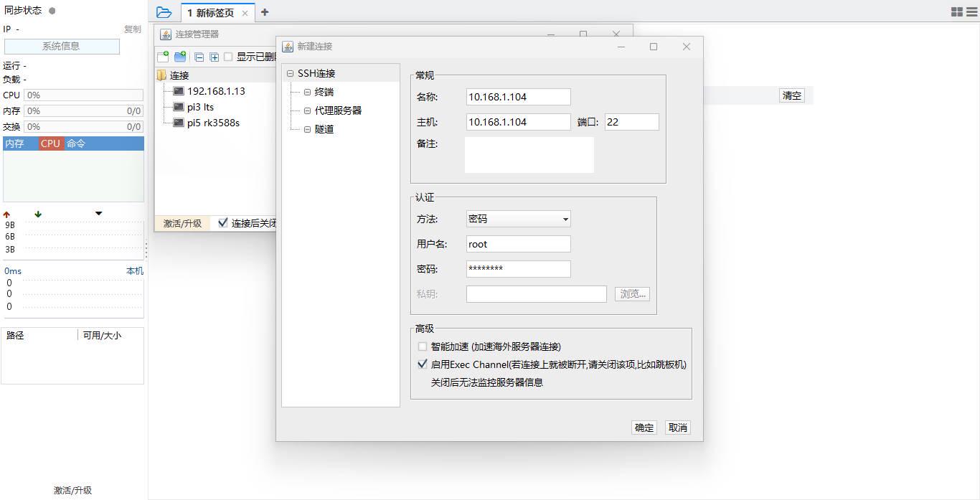Click the green download arrow icon
Screen dimensions: 980x500
point(38,214)
